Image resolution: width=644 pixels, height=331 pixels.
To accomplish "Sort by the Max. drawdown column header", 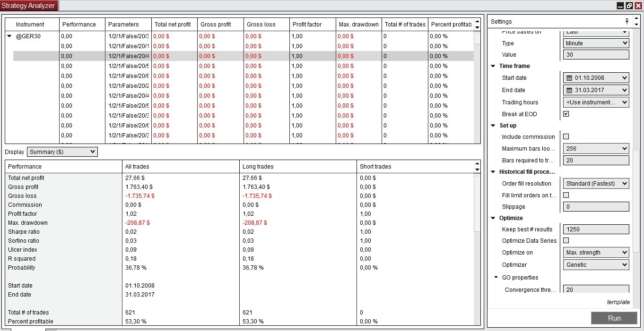I will [x=358, y=25].
